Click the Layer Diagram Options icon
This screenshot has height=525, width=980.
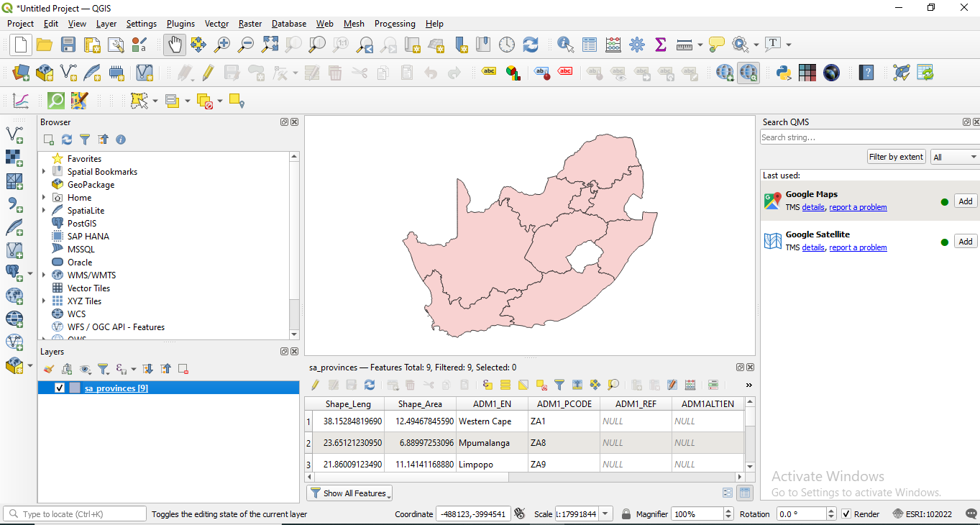click(513, 73)
